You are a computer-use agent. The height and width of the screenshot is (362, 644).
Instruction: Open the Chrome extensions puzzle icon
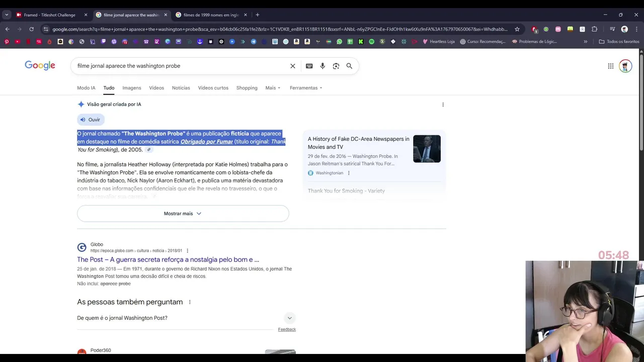[x=594, y=29]
